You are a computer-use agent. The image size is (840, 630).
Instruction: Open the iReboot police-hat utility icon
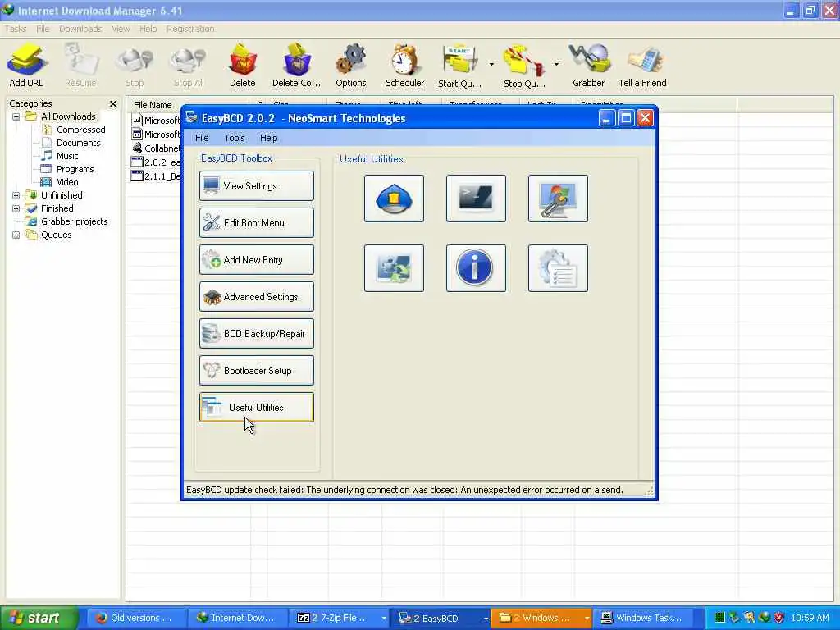pyautogui.click(x=394, y=199)
